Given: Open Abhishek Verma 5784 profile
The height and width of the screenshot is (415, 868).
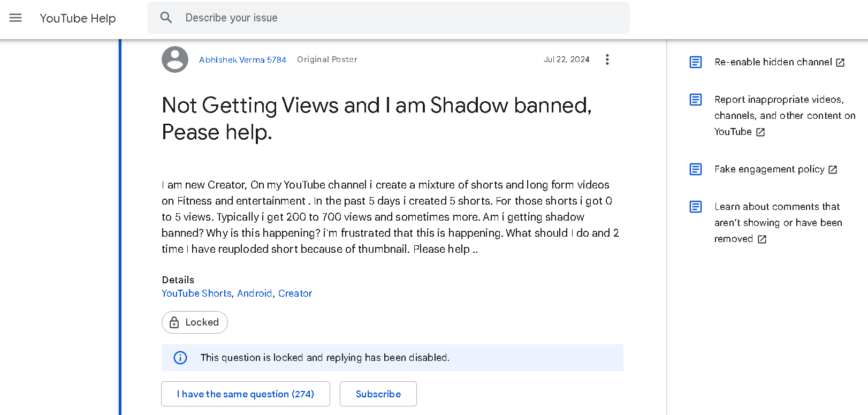Looking at the screenshot, I should tap(242, 59).
